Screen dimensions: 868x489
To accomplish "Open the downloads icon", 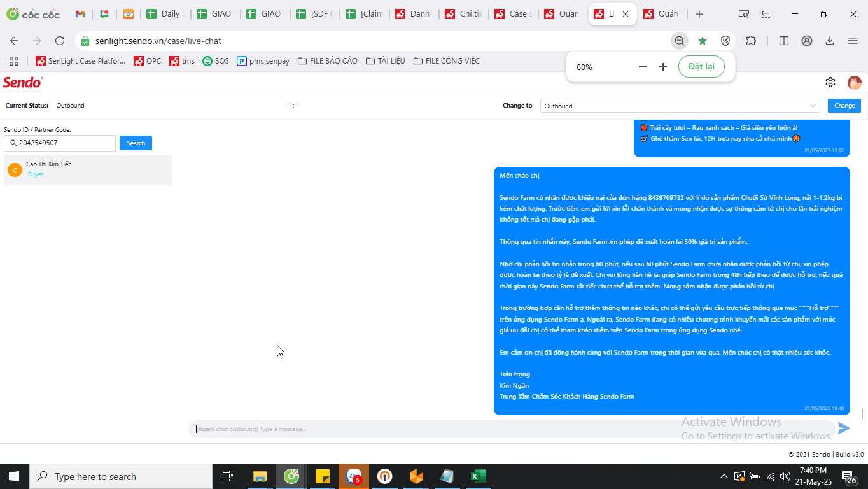I will 830,41.
